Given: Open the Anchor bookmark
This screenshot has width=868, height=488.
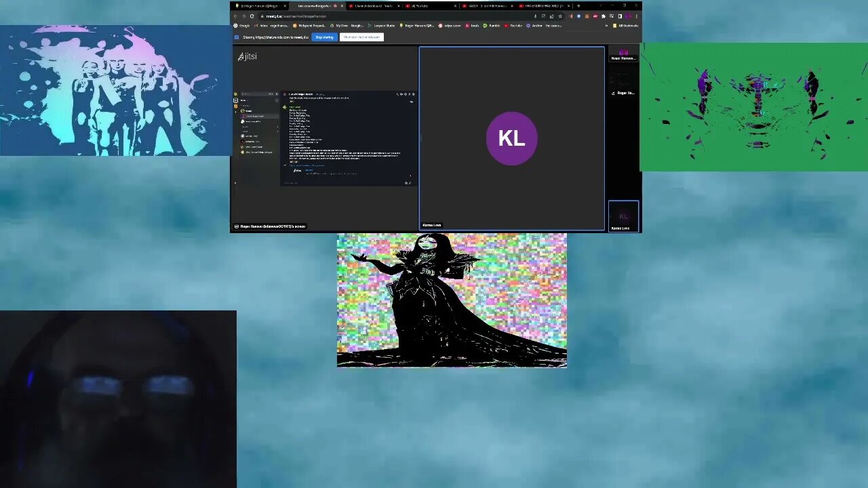Looking at the screenshot, I should click(545, 25).
